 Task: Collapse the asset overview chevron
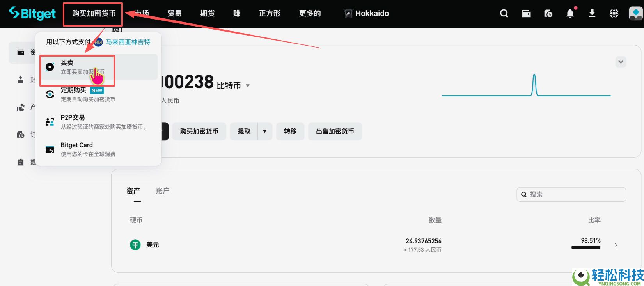pos(621,62)
